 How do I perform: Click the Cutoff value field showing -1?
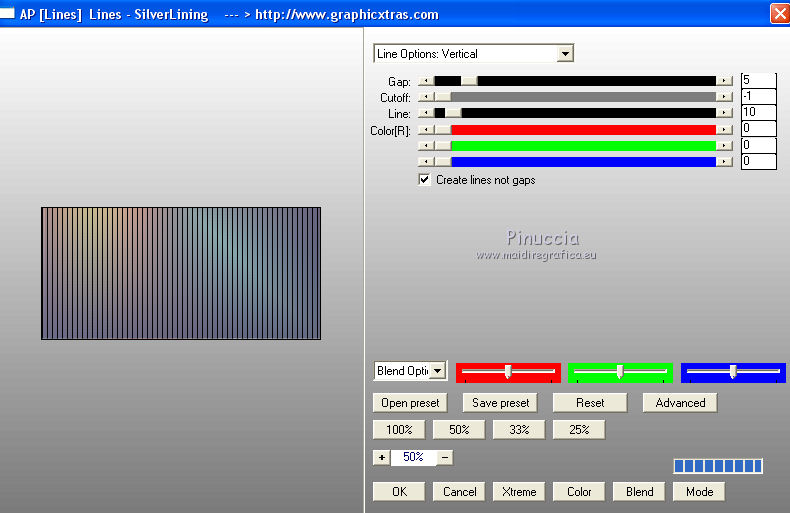pos(758,96)
